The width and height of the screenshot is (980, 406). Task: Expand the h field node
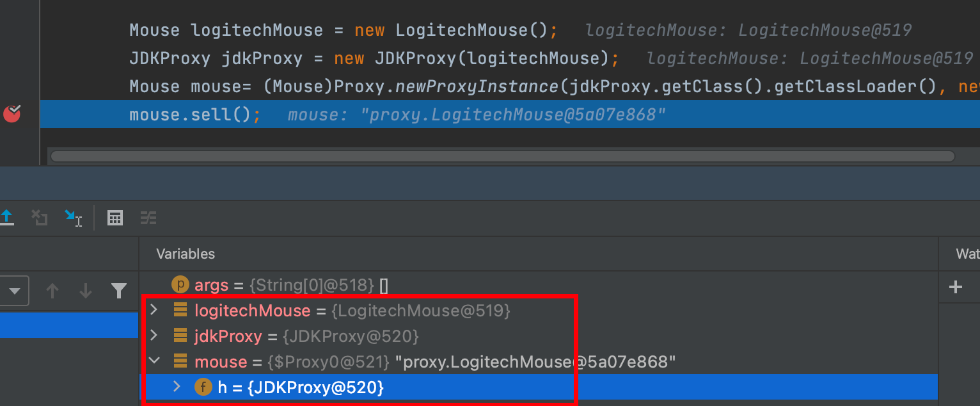tap(177, 387)
